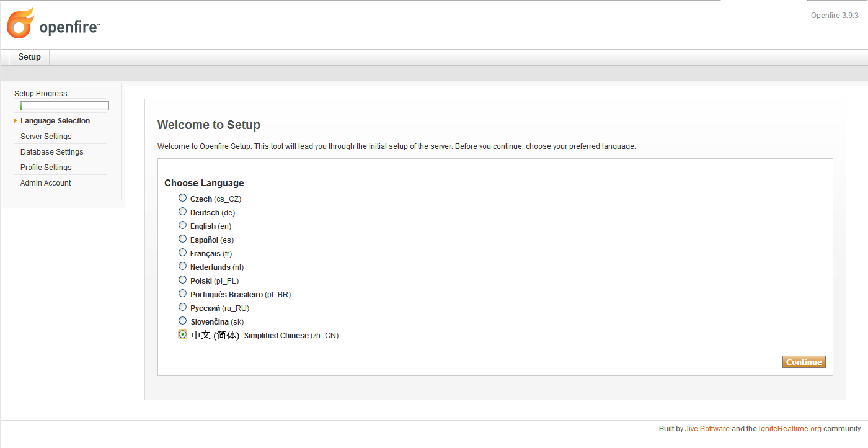Select Polski (pl_PL) radio button
Viewport: 868px width, 448px height.
pos(182,280)
